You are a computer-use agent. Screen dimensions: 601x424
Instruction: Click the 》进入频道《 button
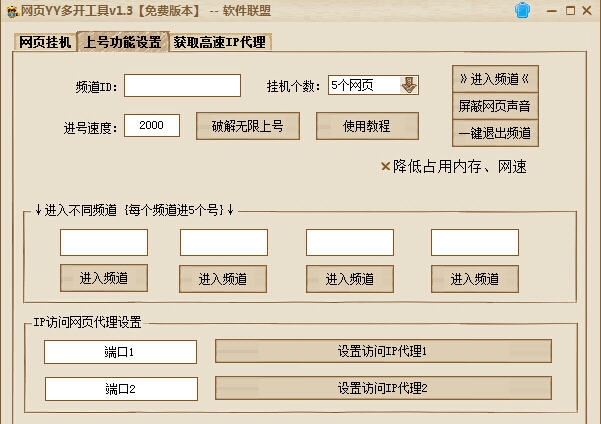(x=493, y=79)
